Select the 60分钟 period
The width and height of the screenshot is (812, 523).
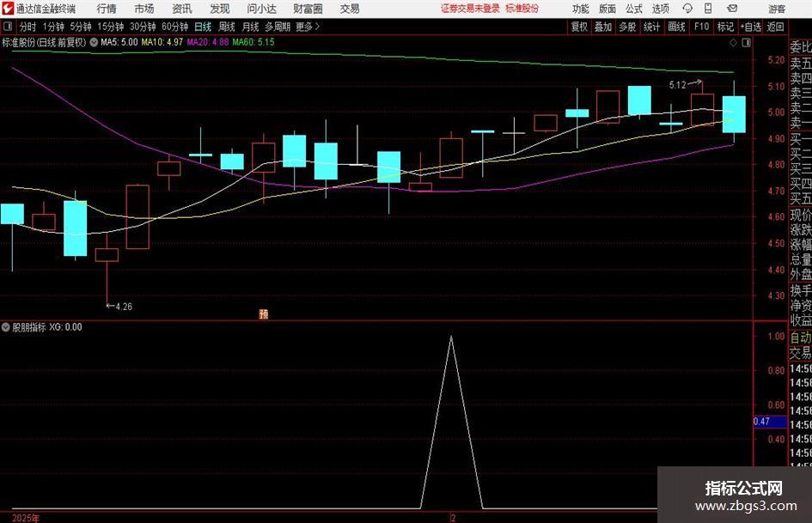(174, 27)
